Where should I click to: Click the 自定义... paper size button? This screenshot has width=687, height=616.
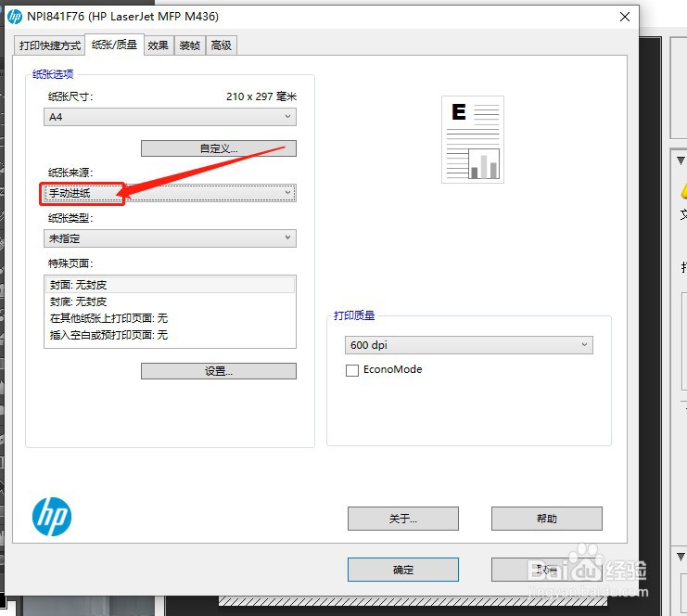pos(219,148)
